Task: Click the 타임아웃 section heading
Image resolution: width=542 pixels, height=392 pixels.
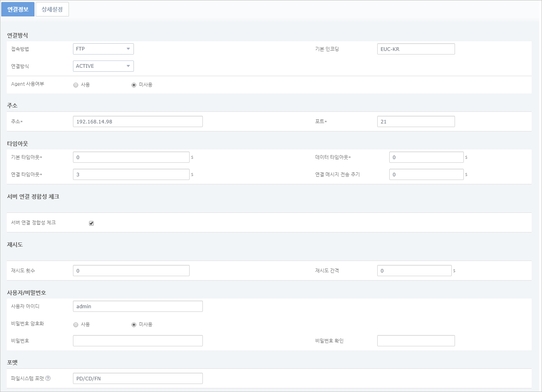Action: pyautogui.click(x=18, y=143)
